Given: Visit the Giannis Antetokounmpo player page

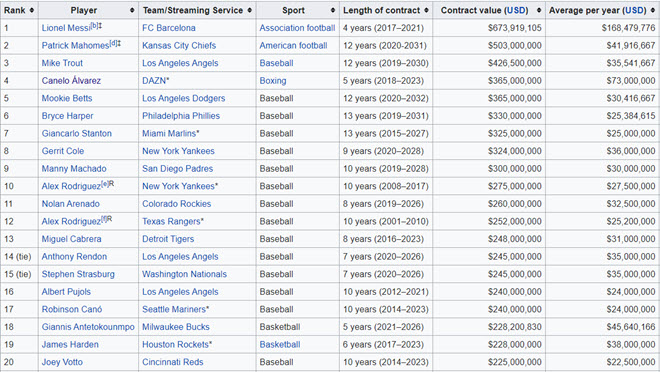Looking at the screenshot, I should point(88,327).
